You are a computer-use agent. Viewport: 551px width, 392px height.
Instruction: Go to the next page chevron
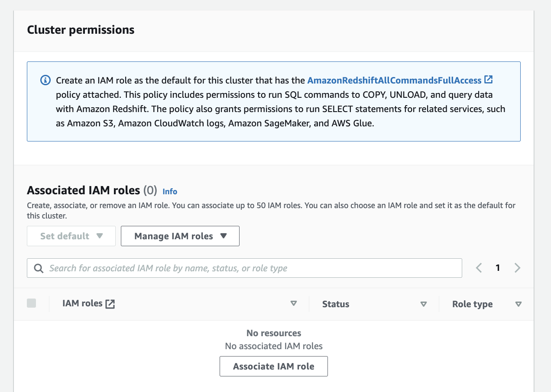click(x=517, y=268)
